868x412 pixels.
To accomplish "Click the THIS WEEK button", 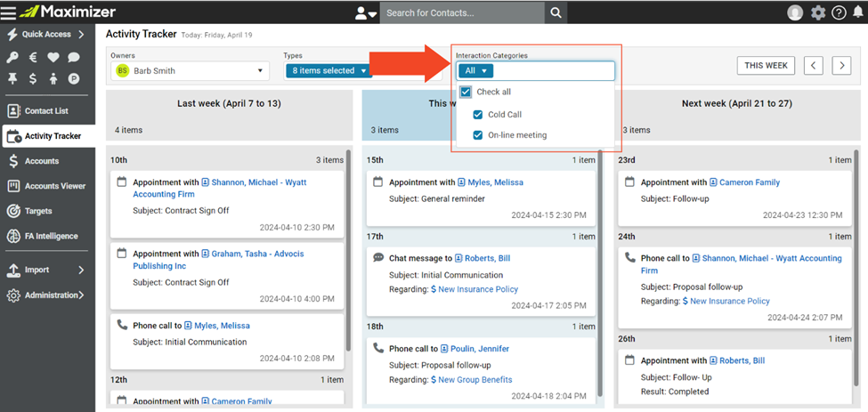I will tap(766, 65).
